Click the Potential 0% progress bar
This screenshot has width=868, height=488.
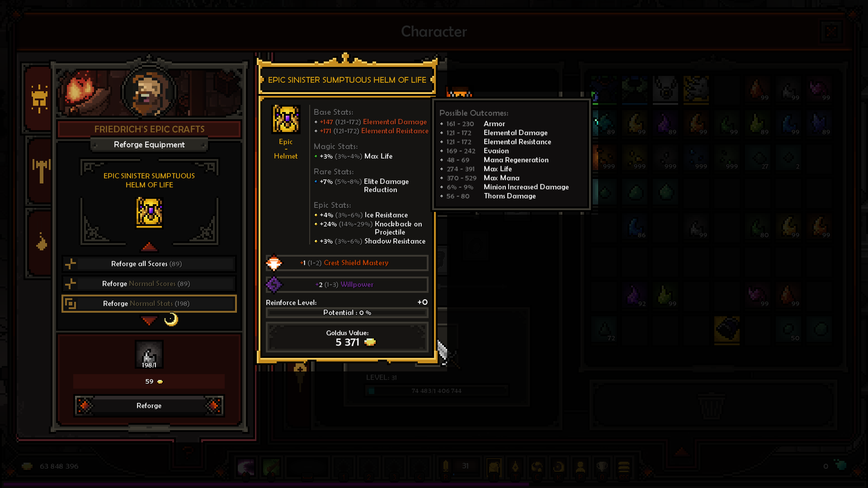(x=347, y=313)
